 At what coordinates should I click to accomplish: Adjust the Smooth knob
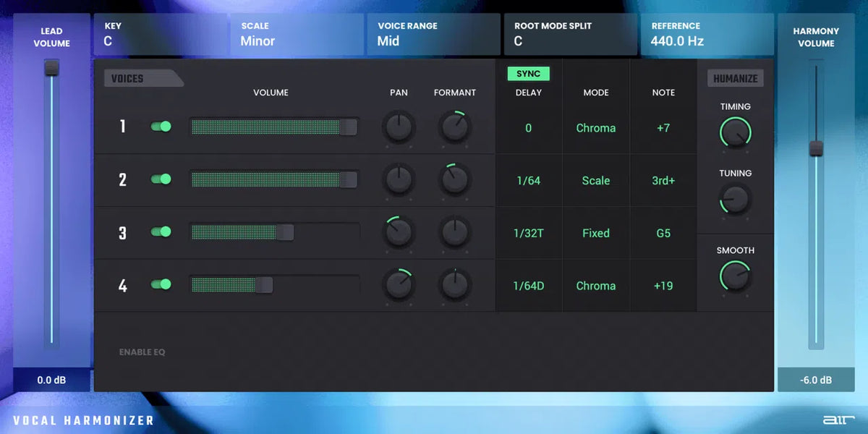pos(735,278)
